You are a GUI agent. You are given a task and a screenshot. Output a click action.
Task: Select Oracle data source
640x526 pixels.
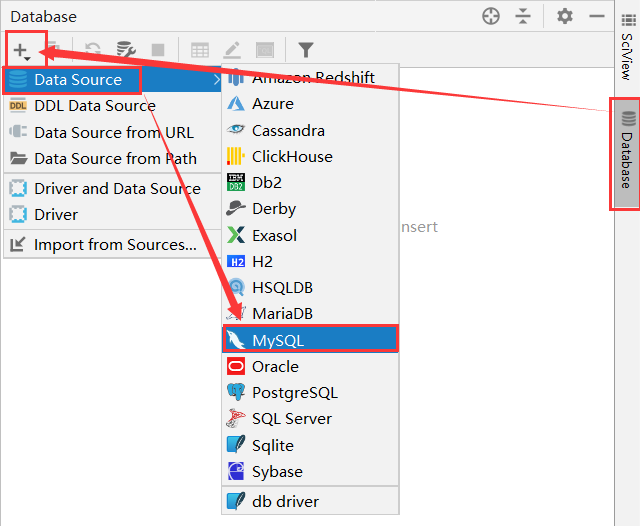310,366
